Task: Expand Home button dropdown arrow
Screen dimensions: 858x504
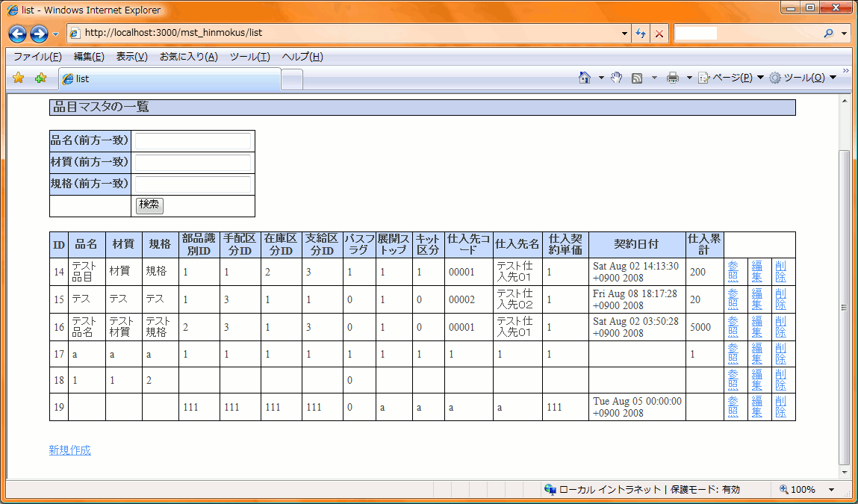Action: point(601,78)
